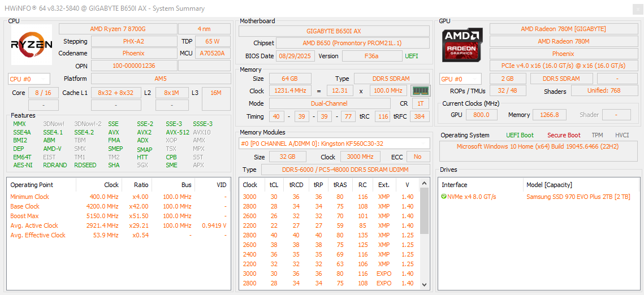Screen dimensions: 644x295
Task: Click the Dual-Channel mode field
Action: [x=330, y=103]
